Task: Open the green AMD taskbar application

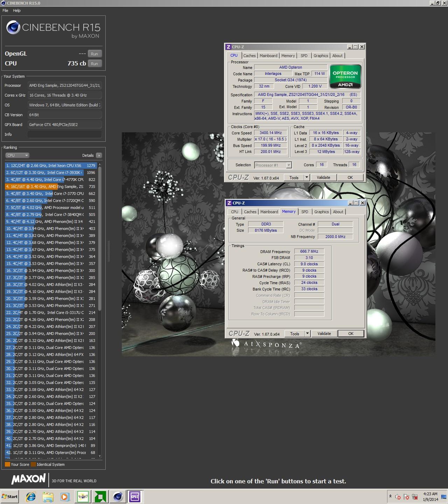Action: tap(100, 496)
